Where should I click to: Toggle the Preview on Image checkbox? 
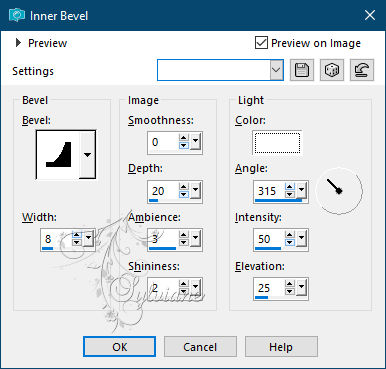coord(261,43)
